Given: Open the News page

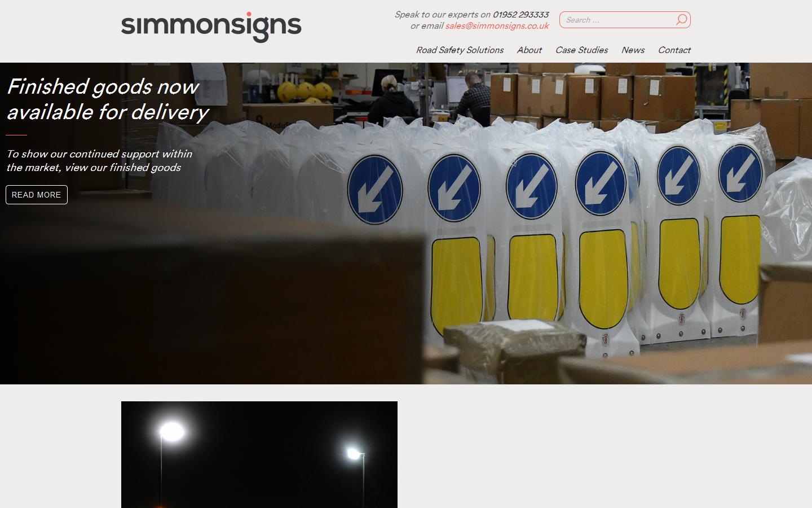Looking at the screenshot, I should (633, 50).
